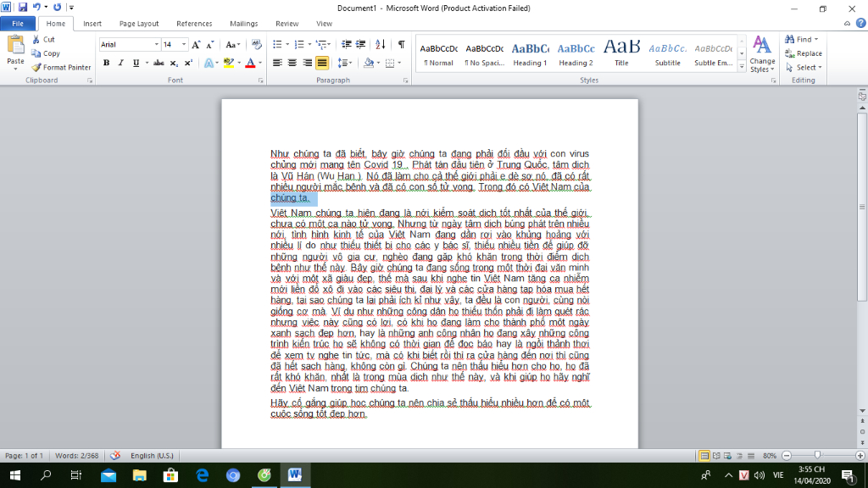868x488 pixels.
Task: Click the Paste clipboard icon
Action: click(x=15, y=46)
